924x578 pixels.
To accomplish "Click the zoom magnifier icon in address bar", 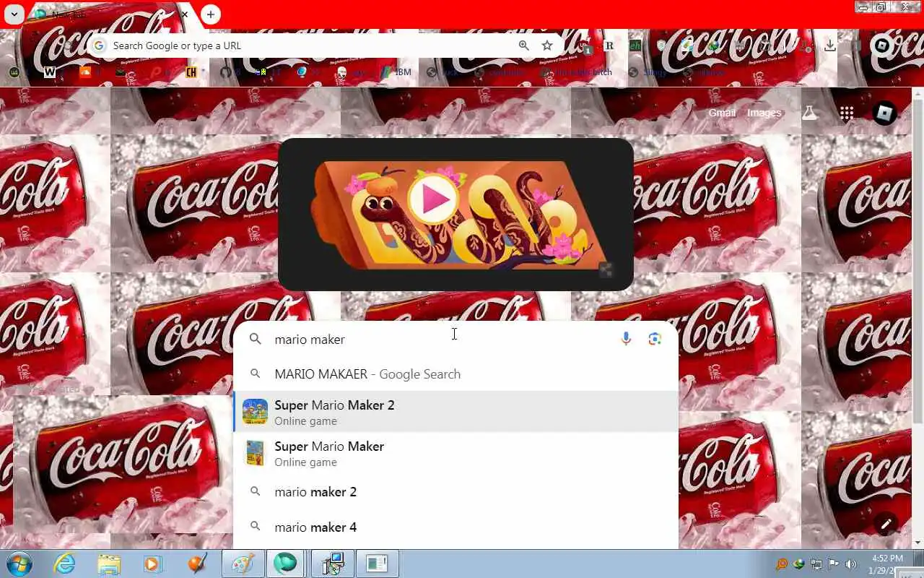I will point(524,46).
